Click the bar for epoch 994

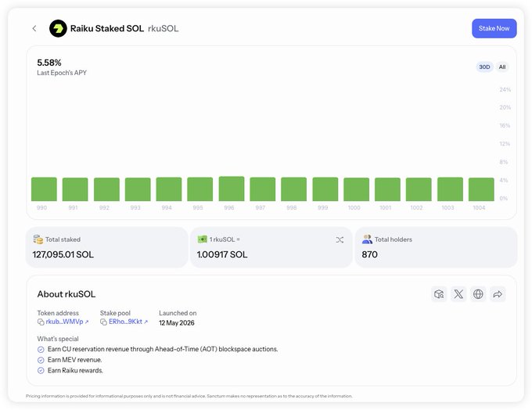point(169,189)
